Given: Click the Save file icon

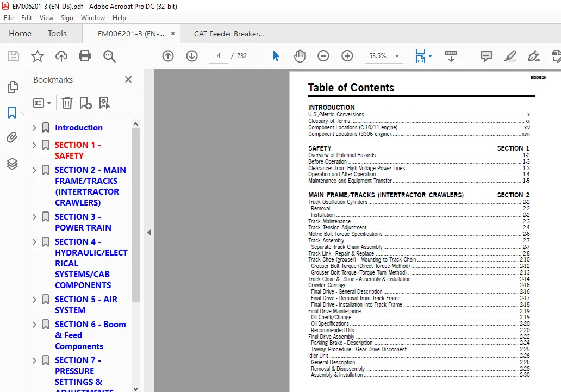Looking at the screenshot, I should tap(14, 56).
